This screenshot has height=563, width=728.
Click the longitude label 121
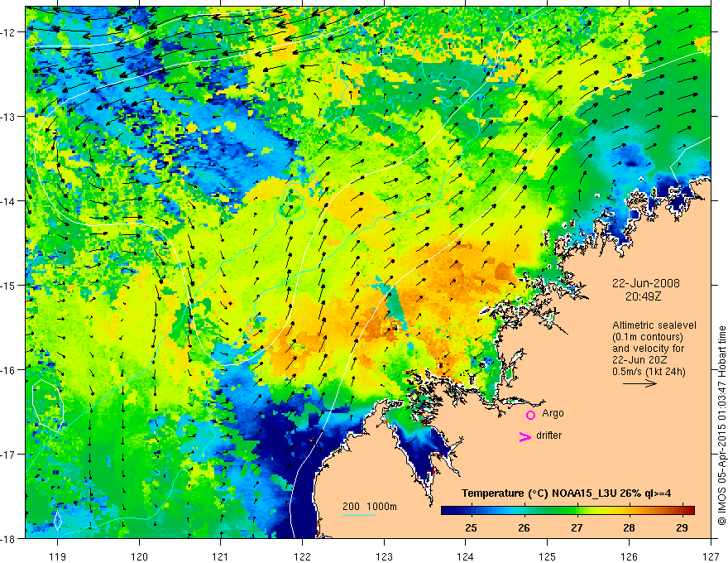(221, 556)
